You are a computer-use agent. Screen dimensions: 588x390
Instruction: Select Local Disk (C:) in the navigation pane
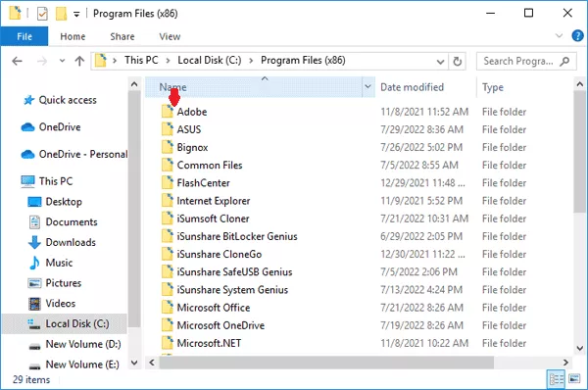pyautogui.click(x=65, y=323)
